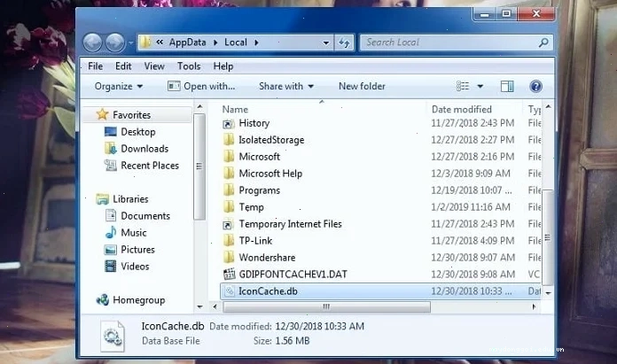Click Local in the address path

click(x=236, y=43)
